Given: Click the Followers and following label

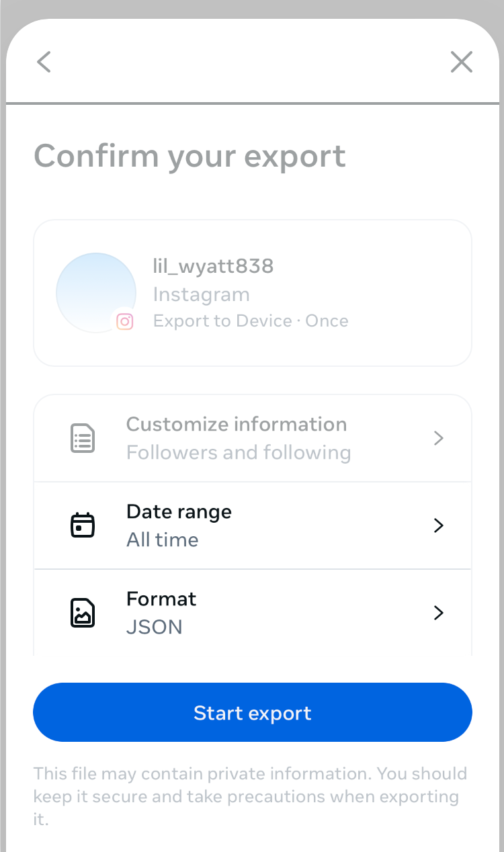Looking at the screenshot, I should click(238, 452).
